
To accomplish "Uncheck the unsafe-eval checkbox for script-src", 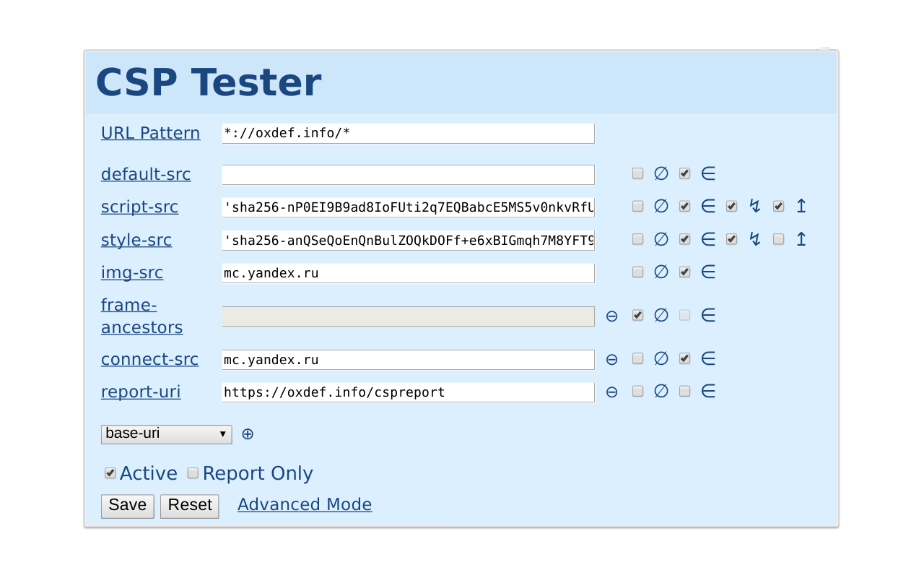I will tap(778, 206).
